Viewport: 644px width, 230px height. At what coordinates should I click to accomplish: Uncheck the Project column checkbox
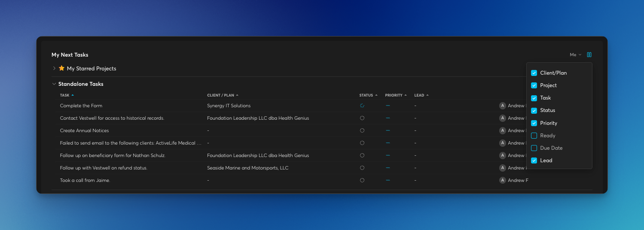pos(534,85)
